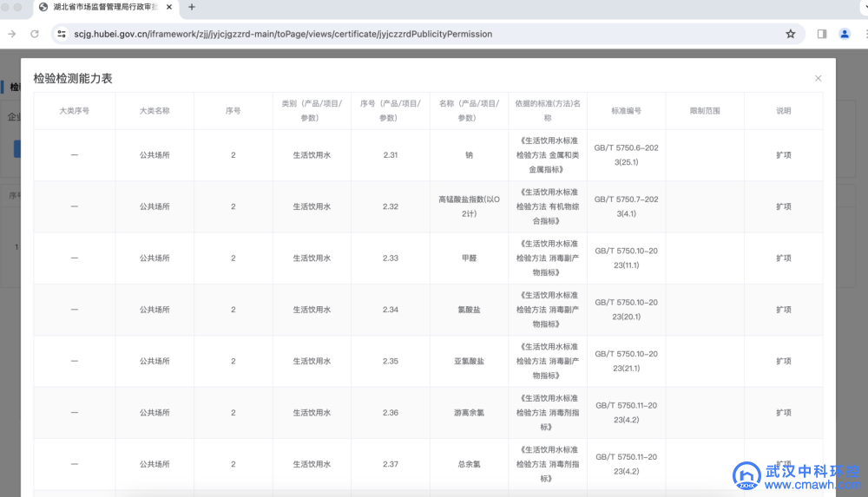Viewport: 868px width, 497px height.
Task: Reload the current page
Action: pyautogui.click(x=35, y=34)
